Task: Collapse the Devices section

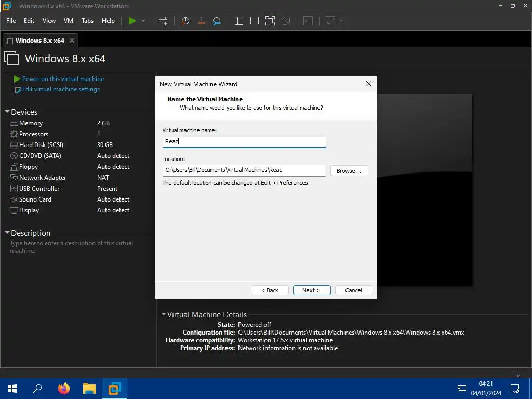Action: pos(7,112)
